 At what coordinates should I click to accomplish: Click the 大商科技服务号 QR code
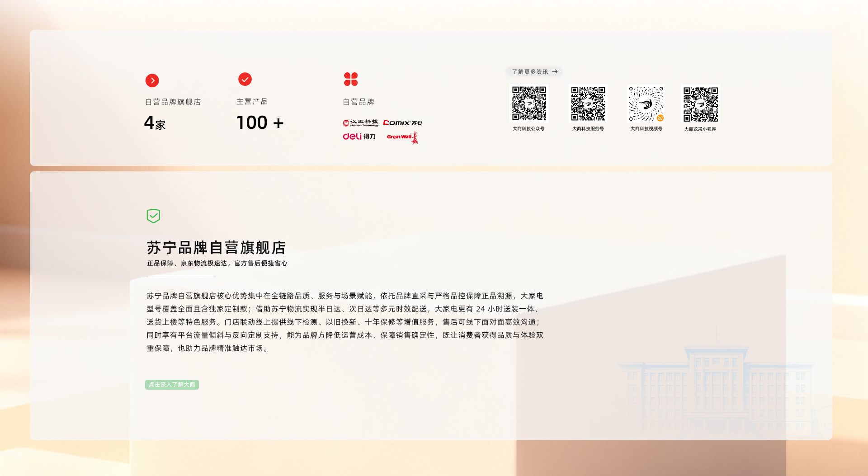[x=588, y=104]
